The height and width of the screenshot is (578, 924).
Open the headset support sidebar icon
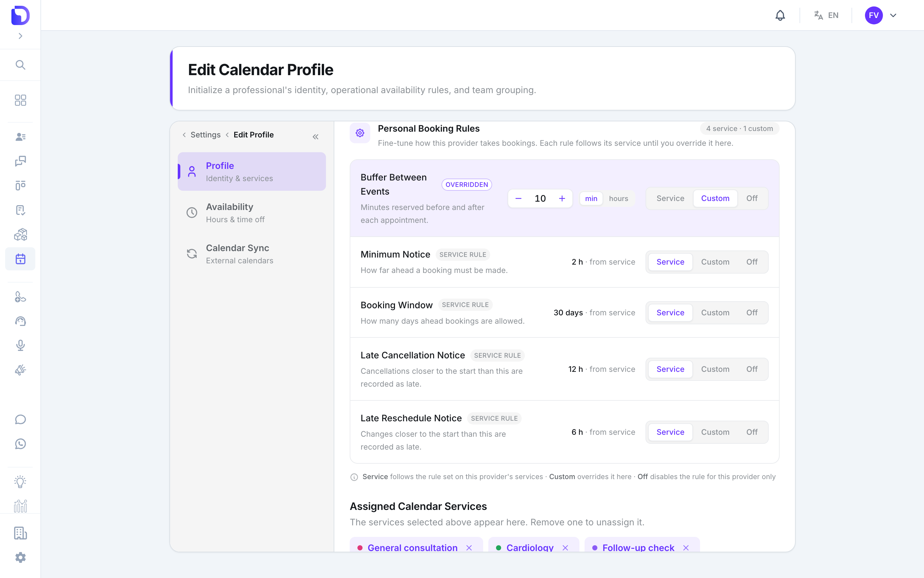click(20, 321)
